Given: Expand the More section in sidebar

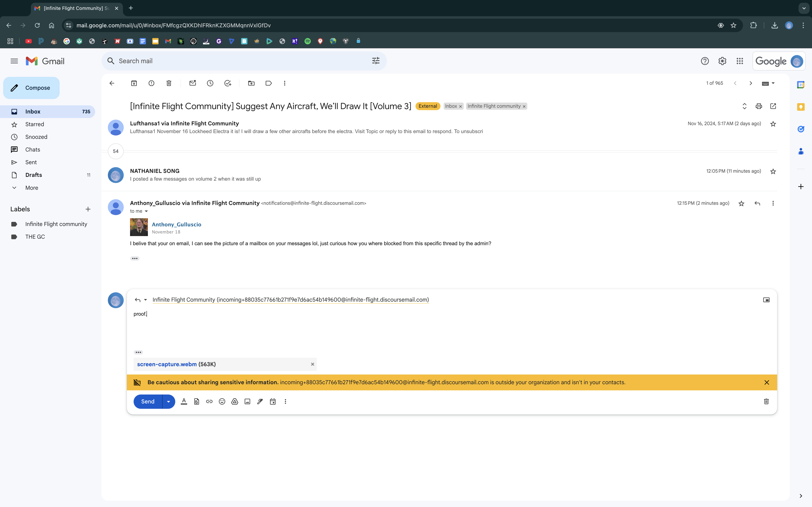Looking at the screenshot, I should point(32,188).
